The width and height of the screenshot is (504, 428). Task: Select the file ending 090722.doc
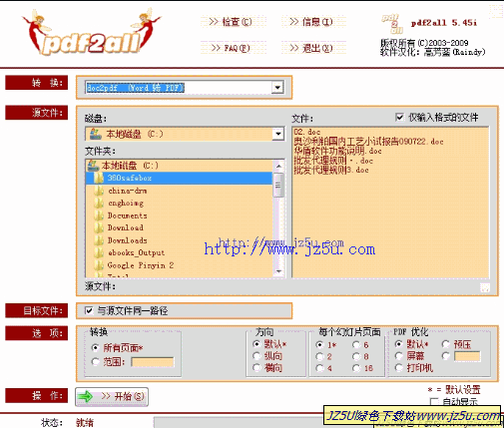click(x=368, y=142)
